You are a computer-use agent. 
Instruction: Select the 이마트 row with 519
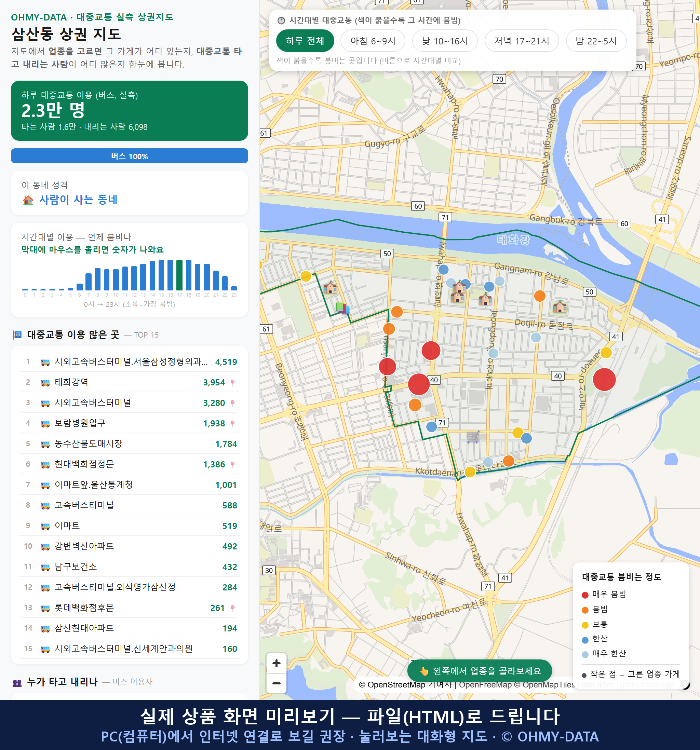130,526
